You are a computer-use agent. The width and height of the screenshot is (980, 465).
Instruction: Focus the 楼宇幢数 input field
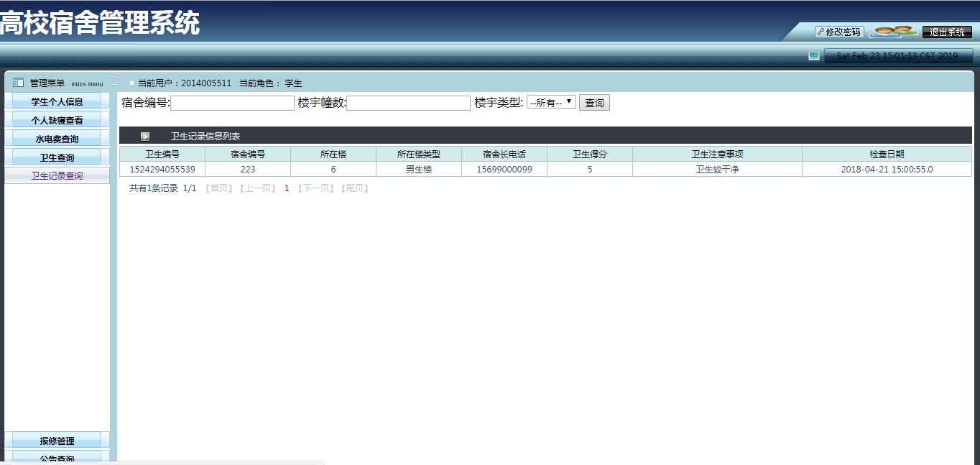click(408, 103)
